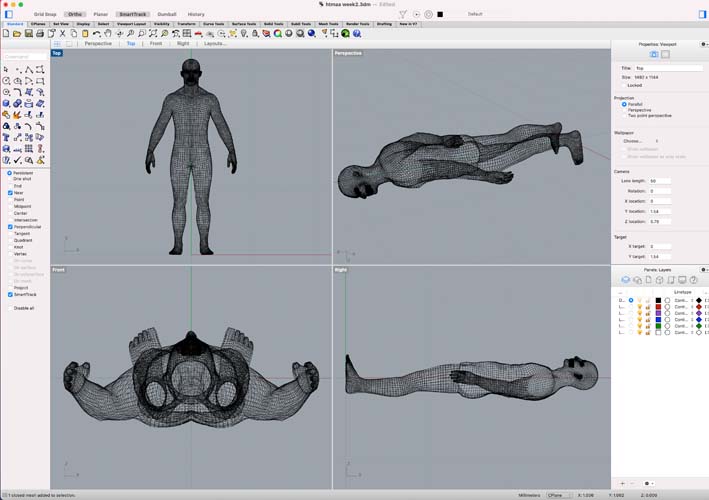The height and width of the screenshot is (500, 709).
Task: Open the layer gear options menu
Action: click(x=648, y=484)
